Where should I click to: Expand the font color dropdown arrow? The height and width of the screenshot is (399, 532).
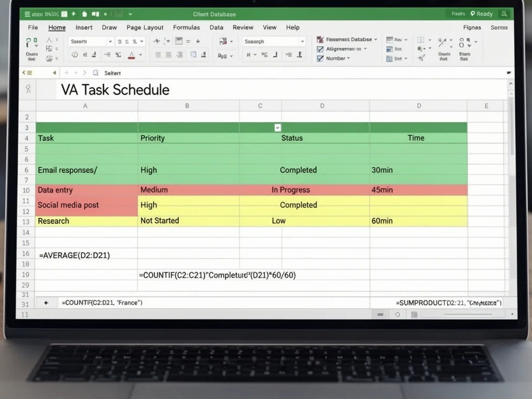click(x=140, y=55)
